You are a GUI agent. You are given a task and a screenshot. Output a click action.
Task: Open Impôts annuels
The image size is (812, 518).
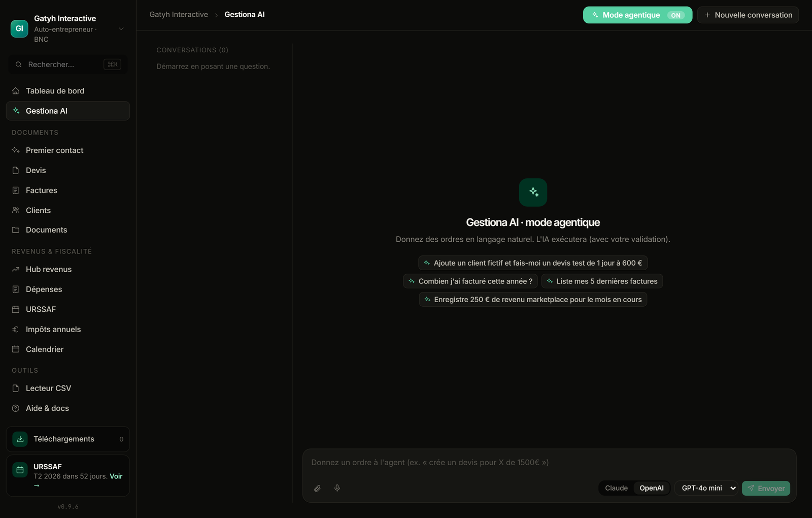click(67, 329)
